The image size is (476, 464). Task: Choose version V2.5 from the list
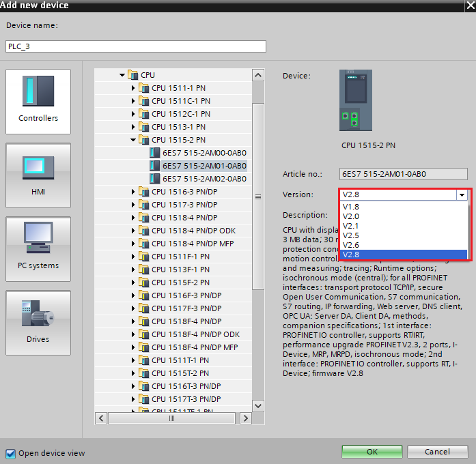point(351,235)
